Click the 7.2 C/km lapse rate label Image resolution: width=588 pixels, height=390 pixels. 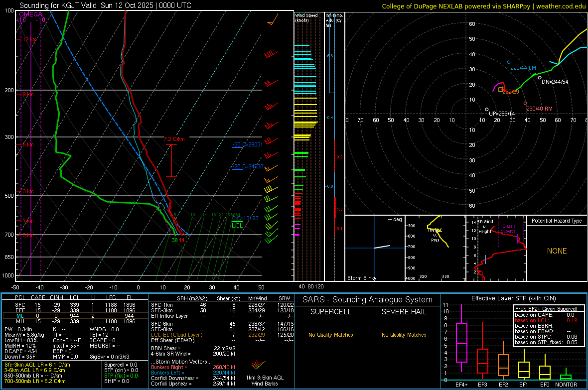tap(174, 139)
